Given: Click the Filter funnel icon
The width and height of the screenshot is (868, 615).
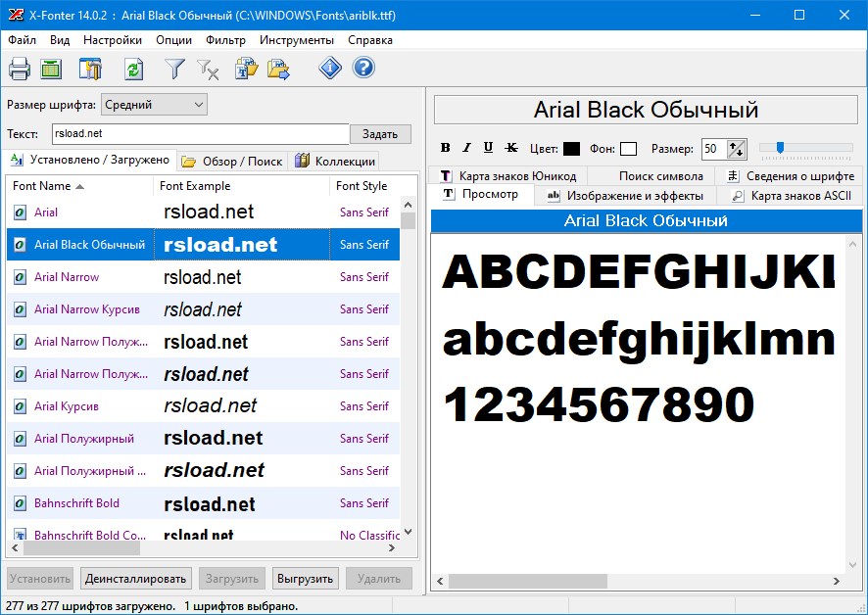Looking at the screenshot, I should coord(175,70).
